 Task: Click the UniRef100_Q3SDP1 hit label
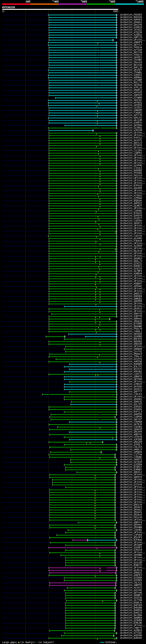[131, 548]
